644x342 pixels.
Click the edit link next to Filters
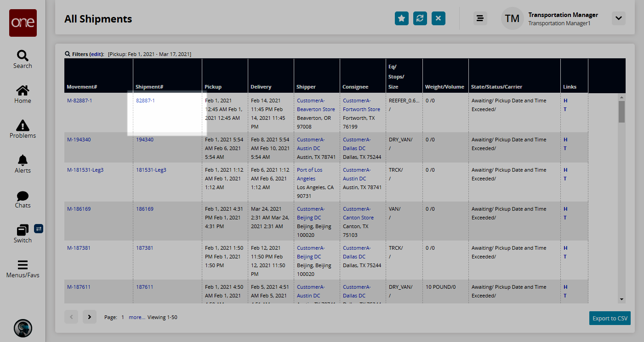97,54
